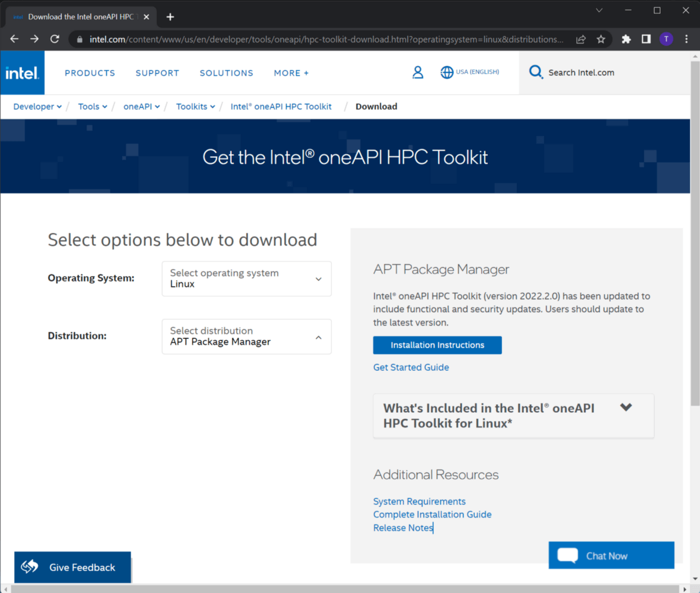
Task: Expand What's Included in the toolkit section
Action: coord(513,416)
